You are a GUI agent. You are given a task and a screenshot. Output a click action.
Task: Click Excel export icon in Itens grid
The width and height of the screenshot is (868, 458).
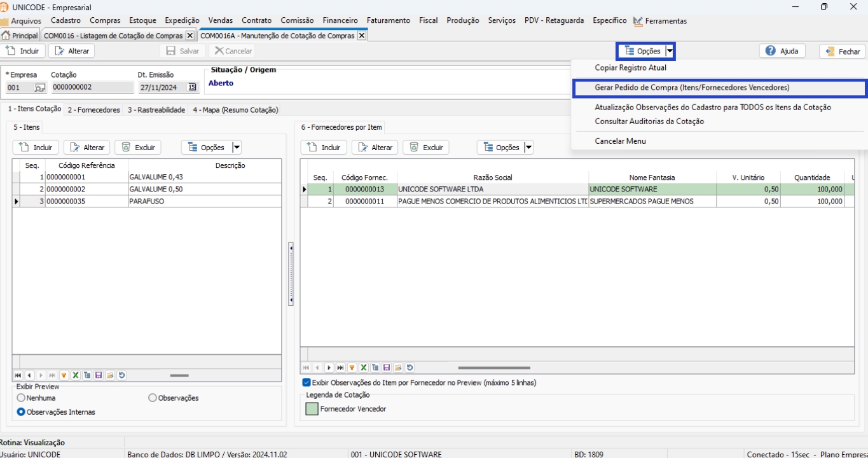pyautogui.click(x=76, y=376)
